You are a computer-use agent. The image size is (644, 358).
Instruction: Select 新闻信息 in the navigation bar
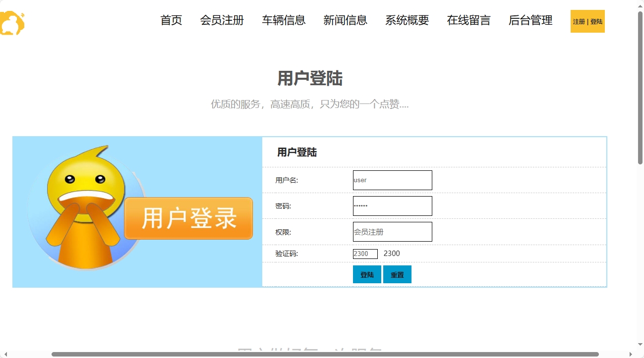pyautogui.click(x=346, y=21)
